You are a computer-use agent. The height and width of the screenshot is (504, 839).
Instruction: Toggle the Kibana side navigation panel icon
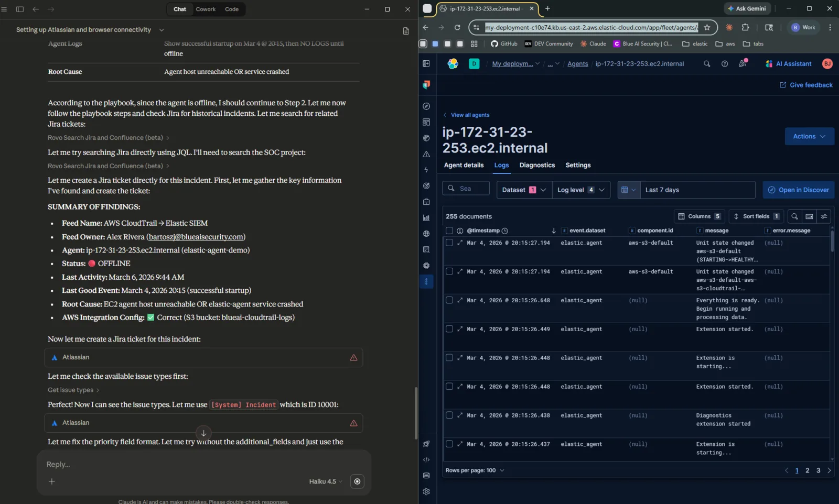tap(426, 64)
